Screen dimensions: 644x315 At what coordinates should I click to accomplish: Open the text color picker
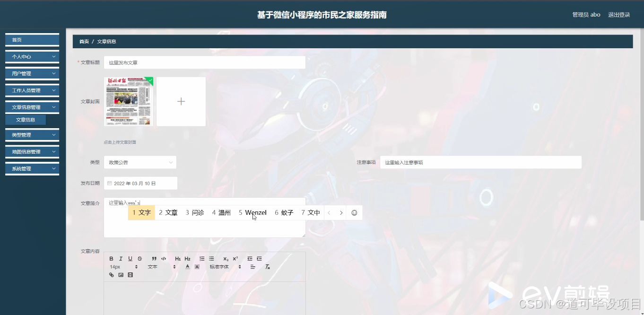click(187, 267)
